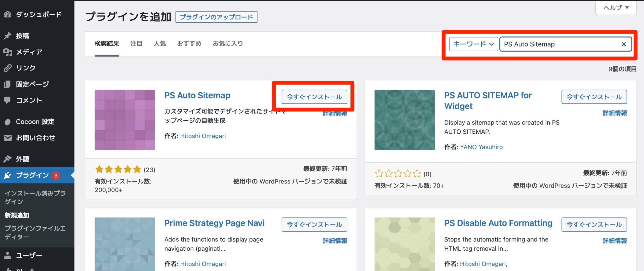Open 固定ページ in the sidebar
Image resolution: width=644 pixels, height=271 pixels.
coord(32,84)
